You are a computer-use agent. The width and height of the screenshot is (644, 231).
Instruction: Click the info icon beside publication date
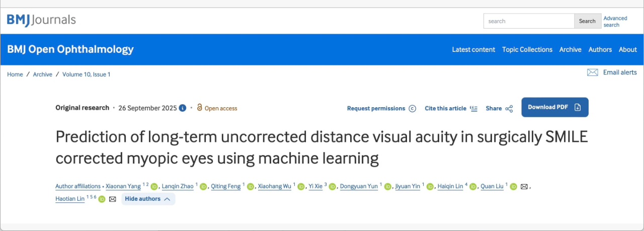(x=183, y=108)
